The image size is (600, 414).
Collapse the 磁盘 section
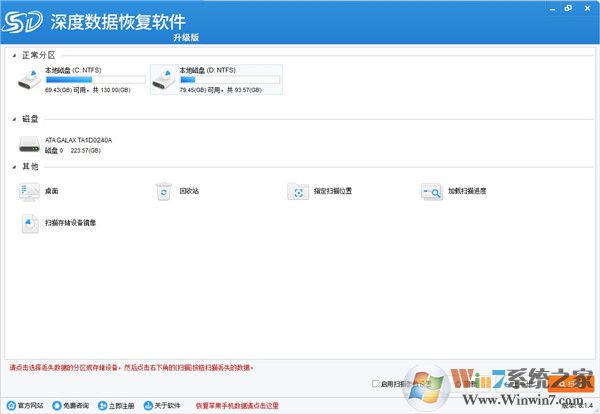(x=14, y=118)
